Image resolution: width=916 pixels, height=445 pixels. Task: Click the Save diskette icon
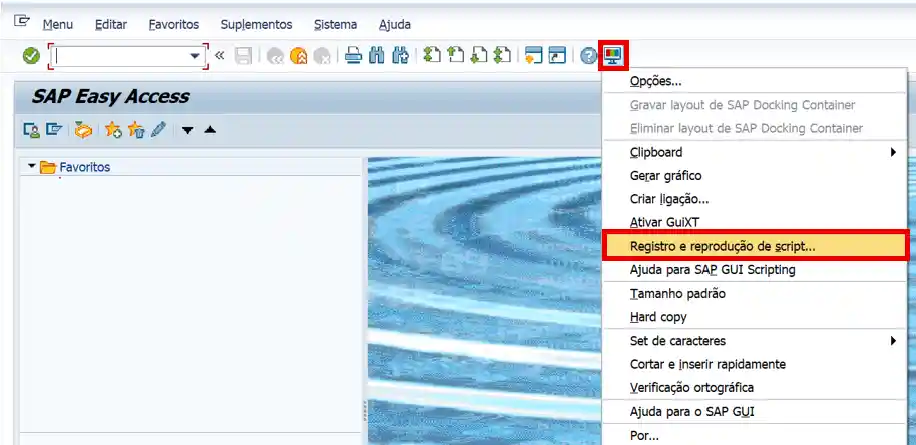click(x=243, y=56)
